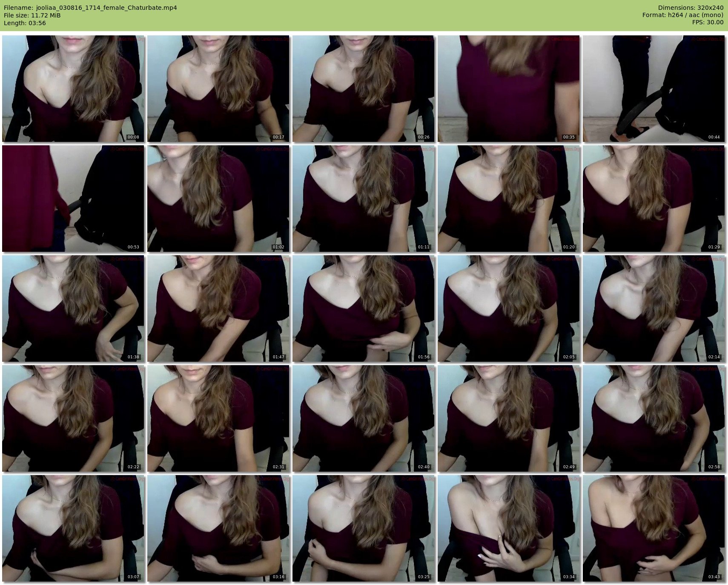Screen dimensions: 728x585
Task: Open the frame at 00:17
Action: [x=218, y=89]
